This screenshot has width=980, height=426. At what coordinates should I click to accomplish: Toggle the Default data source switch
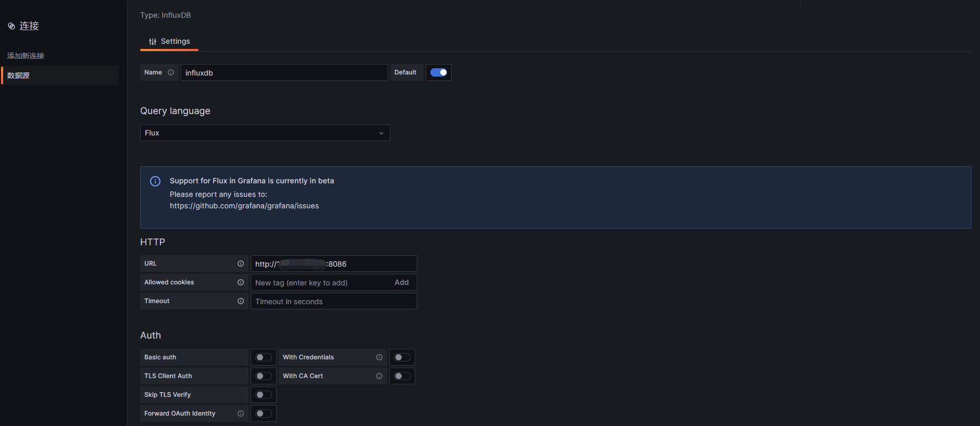439,72
